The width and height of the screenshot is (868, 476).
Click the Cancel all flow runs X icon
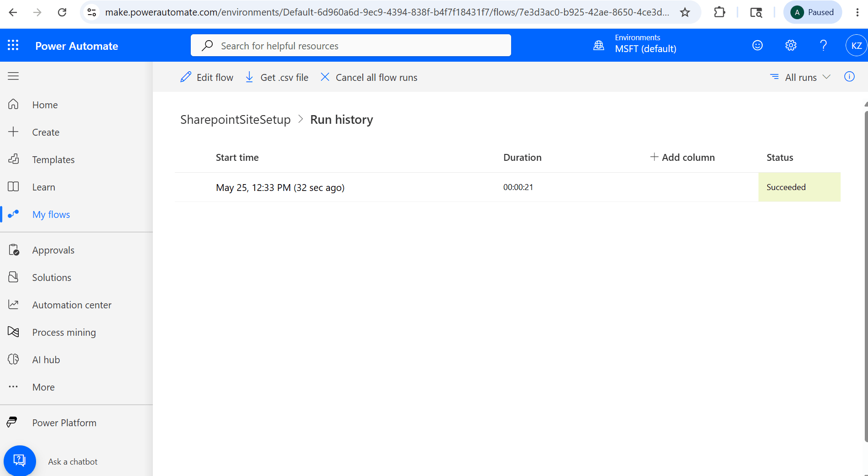point(325,77)
